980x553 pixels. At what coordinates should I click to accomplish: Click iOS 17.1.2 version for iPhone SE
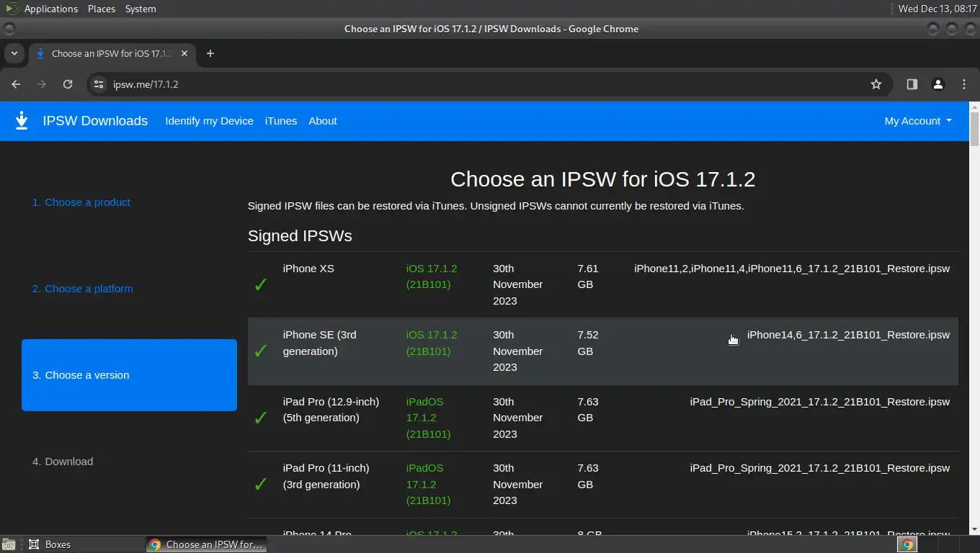pyautogui.click(x=432, y=343)
